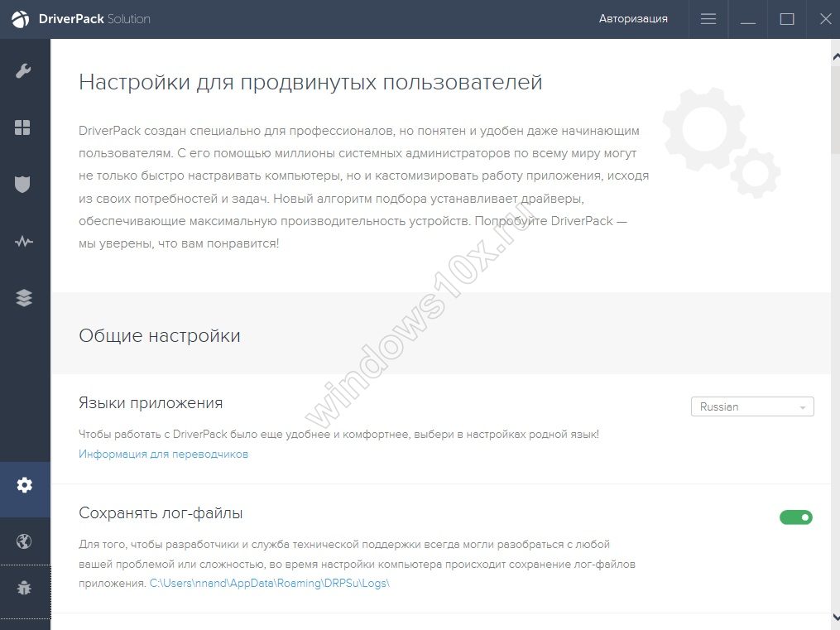Screen dimensions: 840x630
Task: Expand the Russian language dropdown
Action: click(752, 406)
